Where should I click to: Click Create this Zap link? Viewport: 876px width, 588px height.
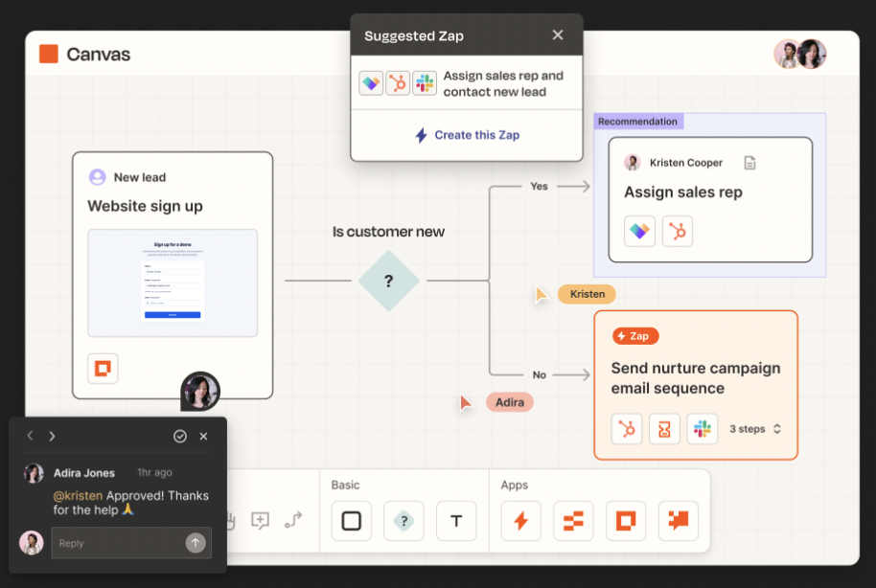[467, 135]
